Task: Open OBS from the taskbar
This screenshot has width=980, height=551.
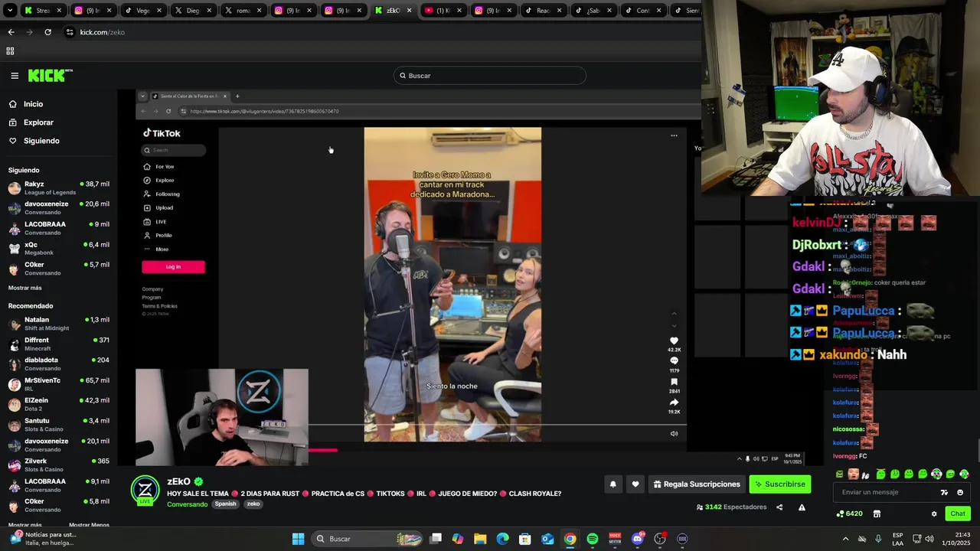Action: pyautogui.click(x=660, y=539)
